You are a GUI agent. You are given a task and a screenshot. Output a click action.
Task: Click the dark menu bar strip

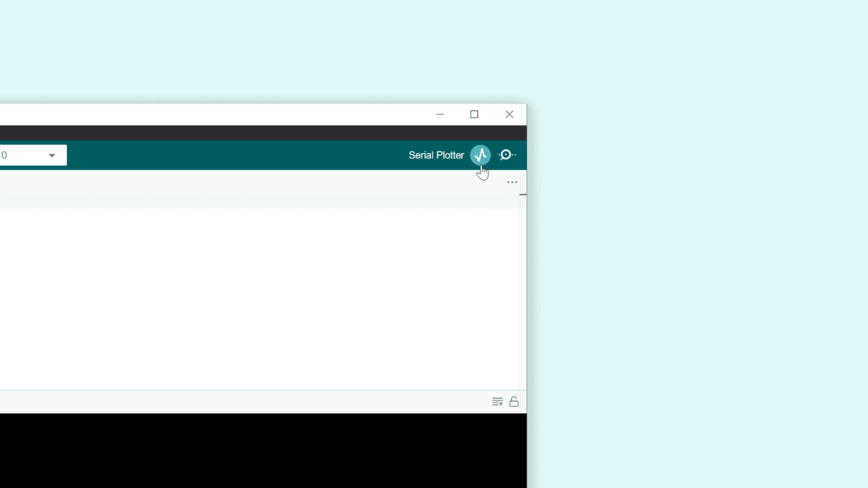262,133
